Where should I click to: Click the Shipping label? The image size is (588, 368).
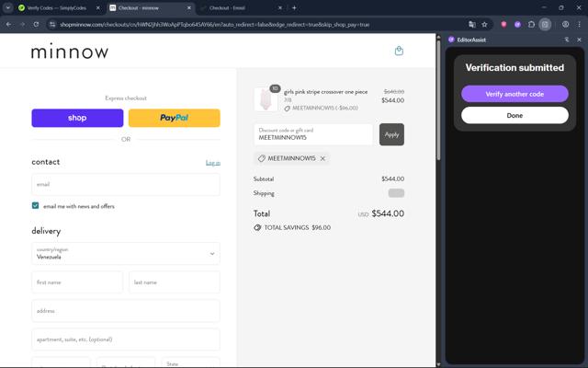click(x=264, y=193)
